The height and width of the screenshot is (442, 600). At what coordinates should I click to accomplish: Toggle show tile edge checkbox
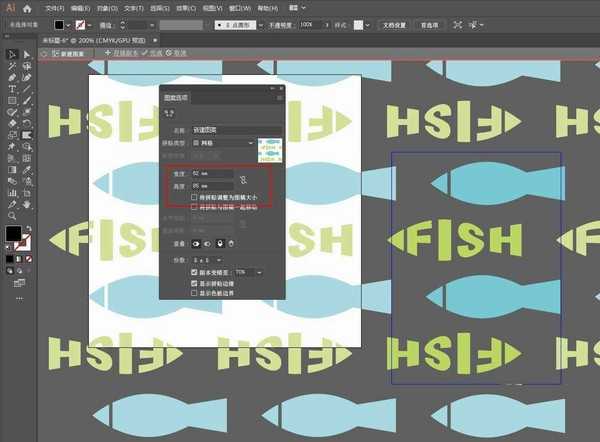pyautogui.click(x=195, y=283)
